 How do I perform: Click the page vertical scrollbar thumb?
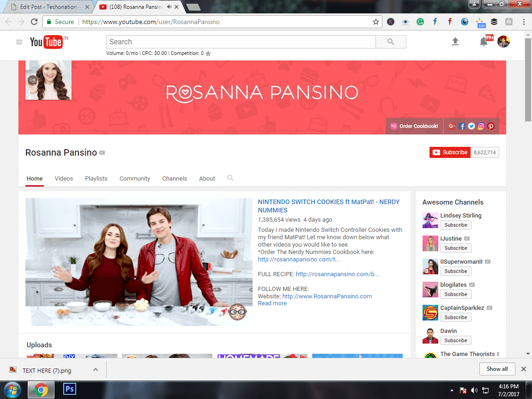point(528,80)
